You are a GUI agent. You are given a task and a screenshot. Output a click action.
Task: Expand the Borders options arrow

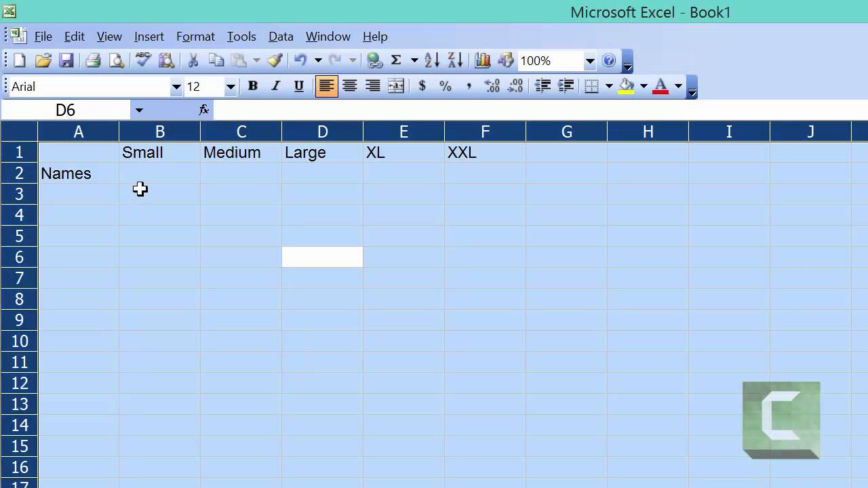point(609,86)
